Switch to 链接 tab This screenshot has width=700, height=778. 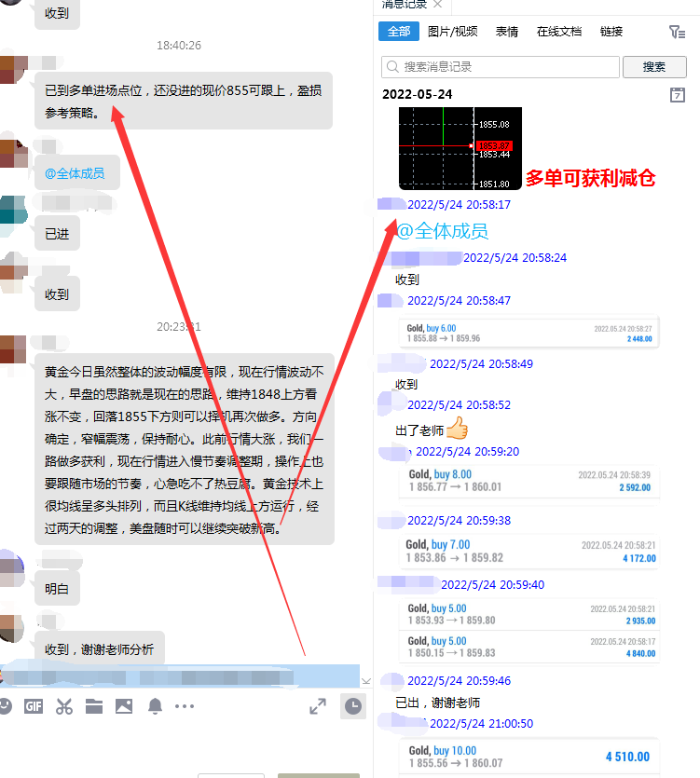coord(611,32)
